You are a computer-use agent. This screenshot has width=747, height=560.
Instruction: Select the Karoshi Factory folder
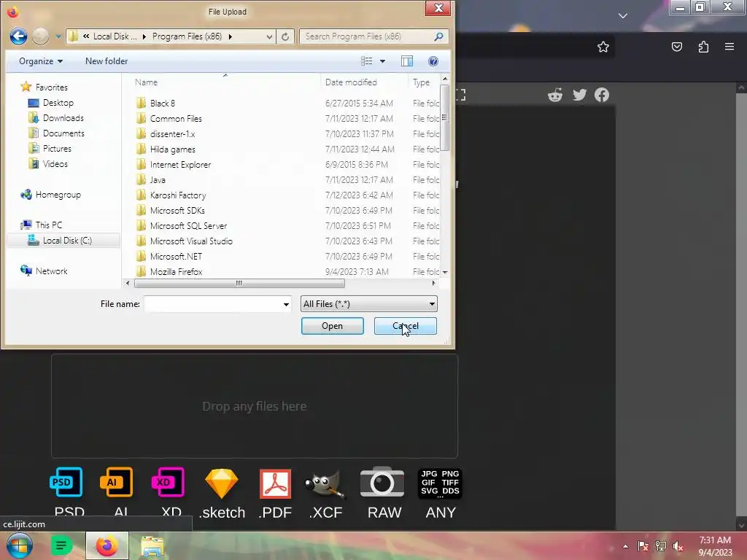point(178,195)
